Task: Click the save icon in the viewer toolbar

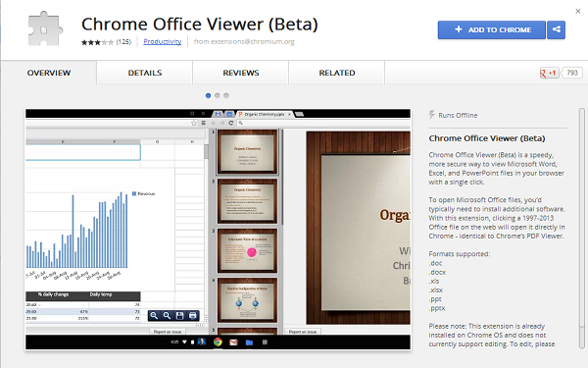Action: pos(179,316)
